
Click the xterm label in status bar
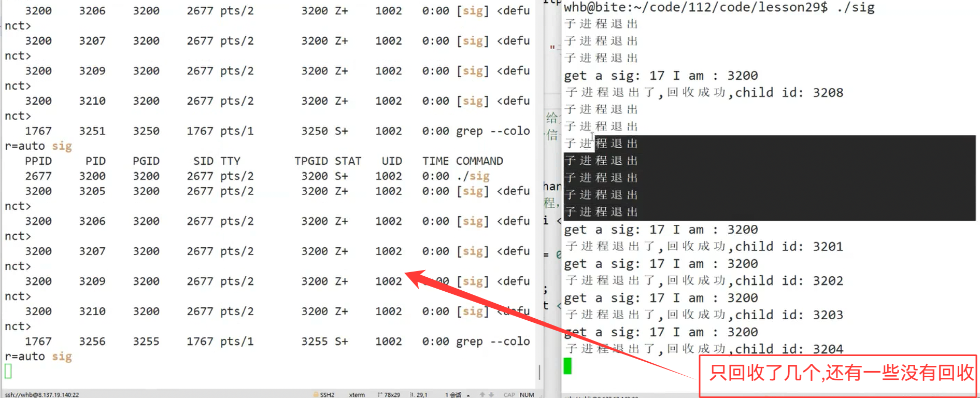pos(357,395)
